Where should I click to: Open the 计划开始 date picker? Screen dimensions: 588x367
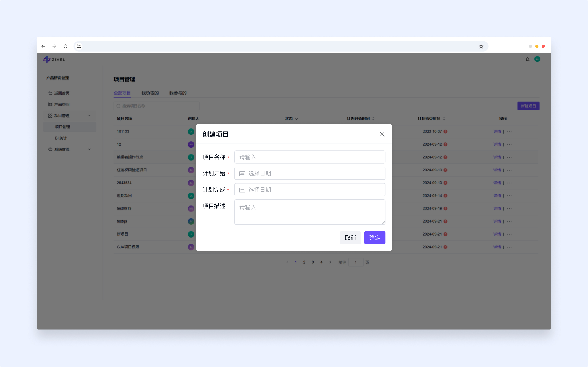(x=310, y=173)
